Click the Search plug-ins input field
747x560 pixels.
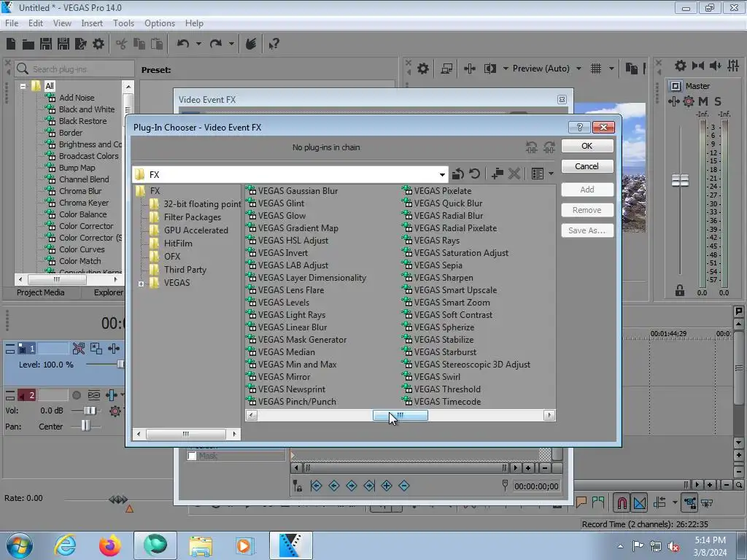(x=74, y=69)
